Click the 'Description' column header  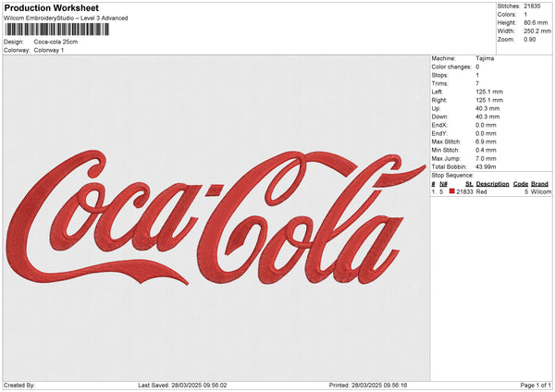click(492, 184)
